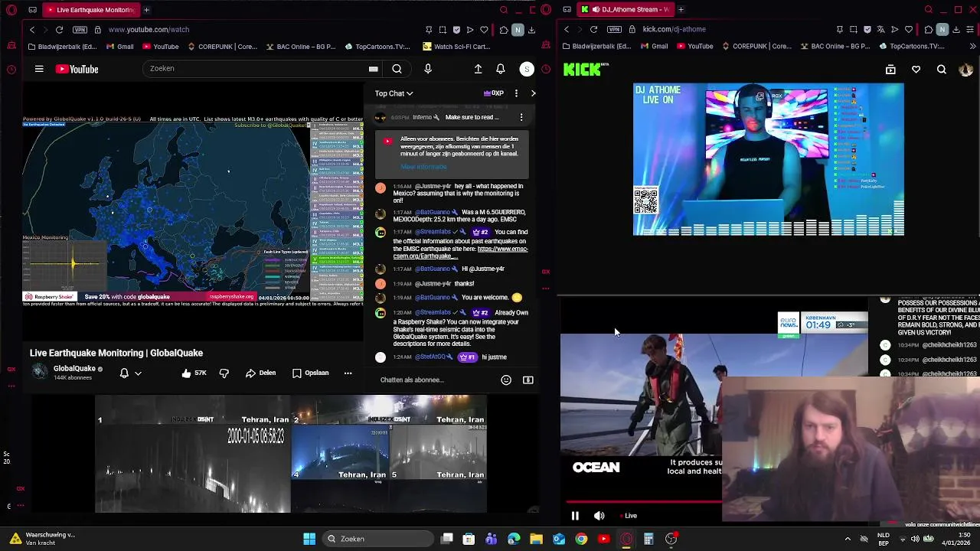This screenshot has height=551, width=980.
Task: Open the YouTube hamburger guide menu
Action: click(x=39, y=69)
